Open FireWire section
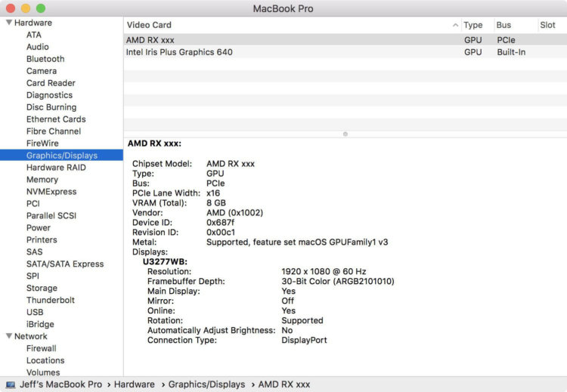Image resolution: width=567 pixels, height=392 pixels. (42, 143)
